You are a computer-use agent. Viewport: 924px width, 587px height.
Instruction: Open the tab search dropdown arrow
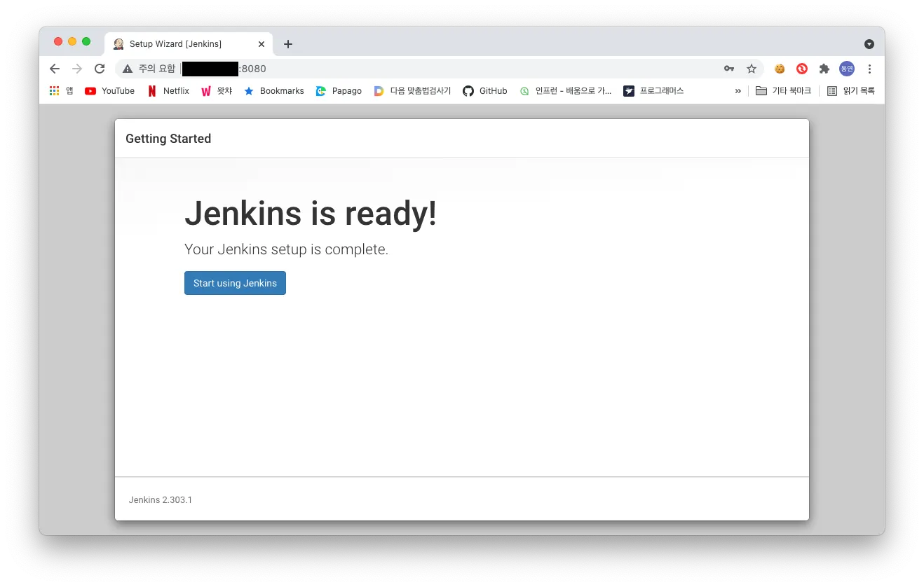pos(869,44)
